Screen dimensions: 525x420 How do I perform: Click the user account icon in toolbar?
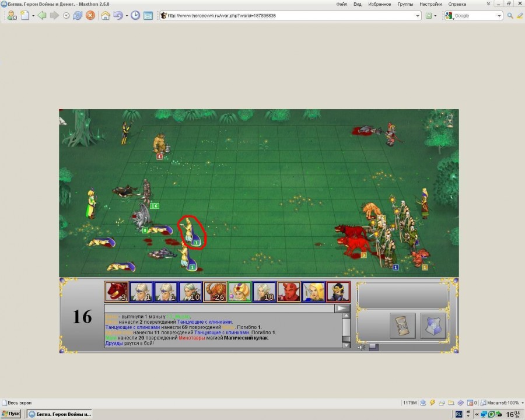[12, 15]
